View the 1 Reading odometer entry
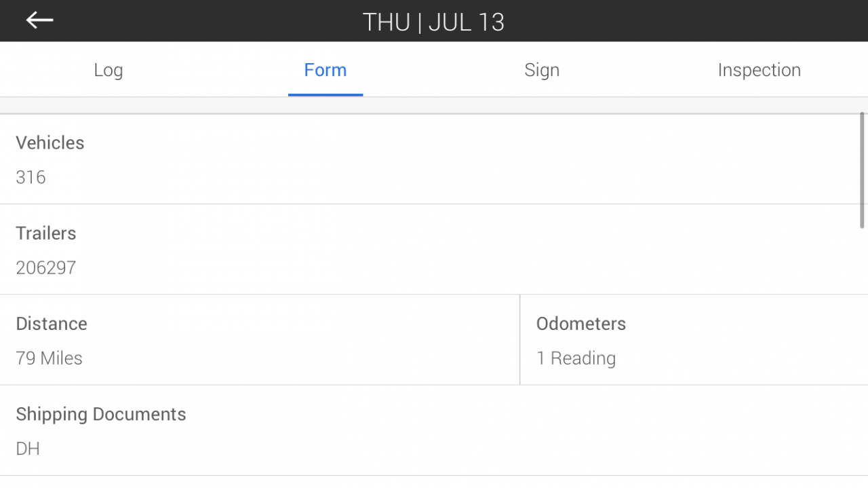This screenshot has width=868, height=488. [x=576, y=358]
